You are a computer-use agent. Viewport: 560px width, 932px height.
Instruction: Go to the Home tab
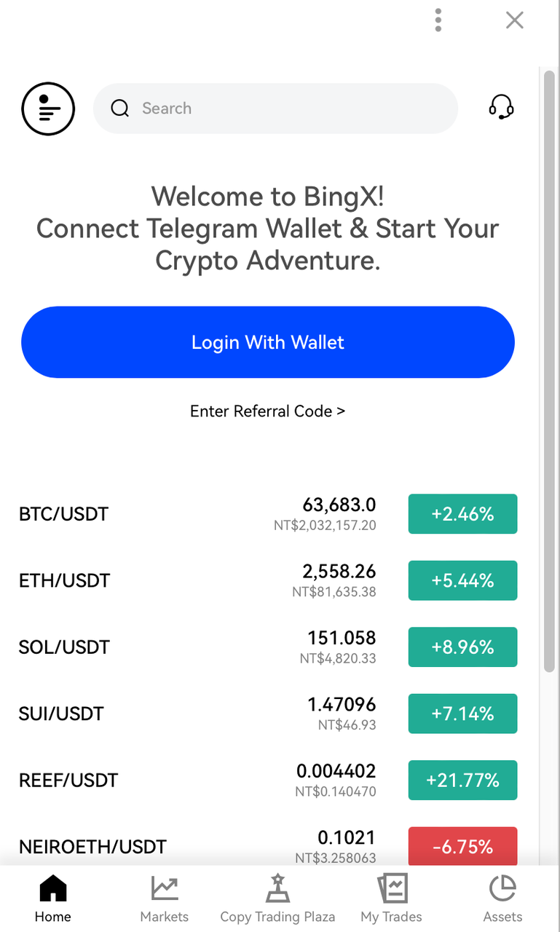pyautogui.click(x=52, y=899)
